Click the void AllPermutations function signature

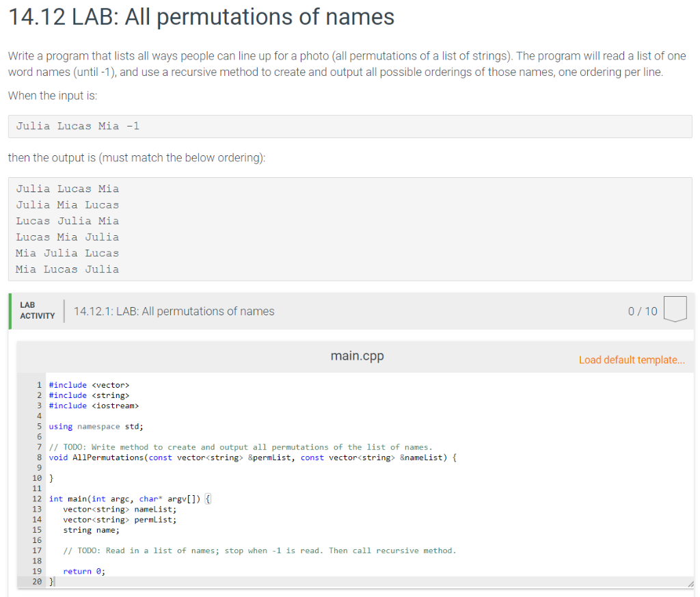pos(253,457)
